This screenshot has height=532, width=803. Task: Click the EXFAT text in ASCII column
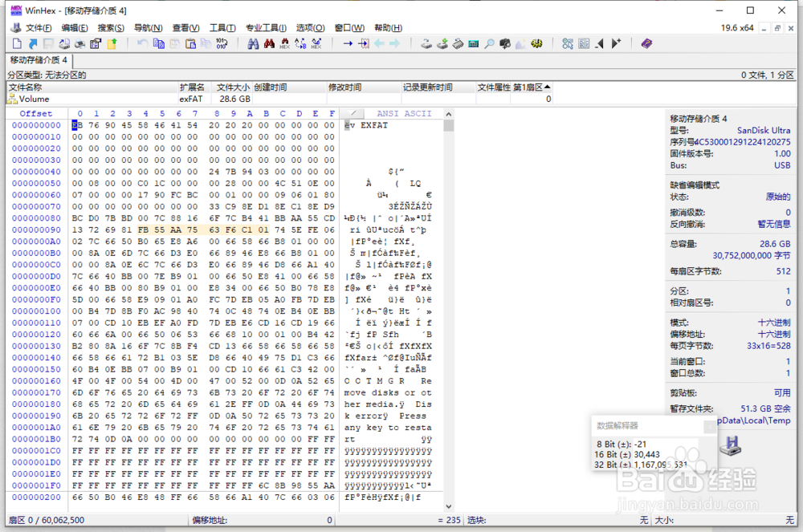pyautogui.click(x=374, y=125)
